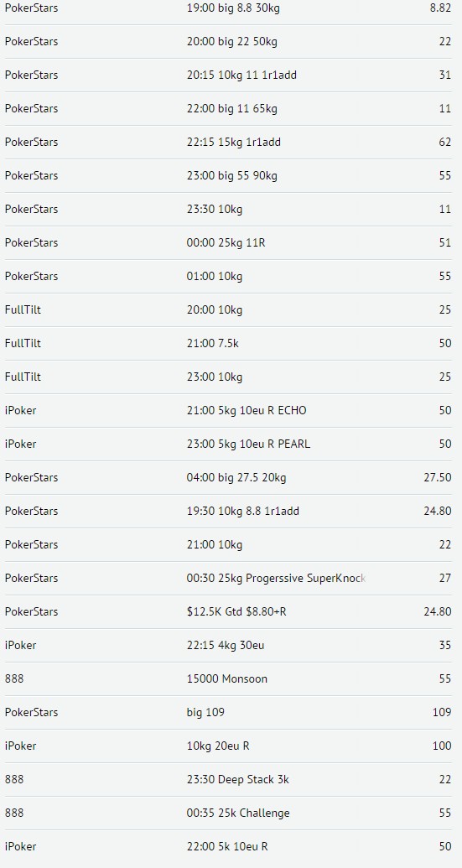The width and height of the screenshot is (462, 868).
Task: Click the 00:00 25kg 11R entry
Action: [x=228, y=242]
